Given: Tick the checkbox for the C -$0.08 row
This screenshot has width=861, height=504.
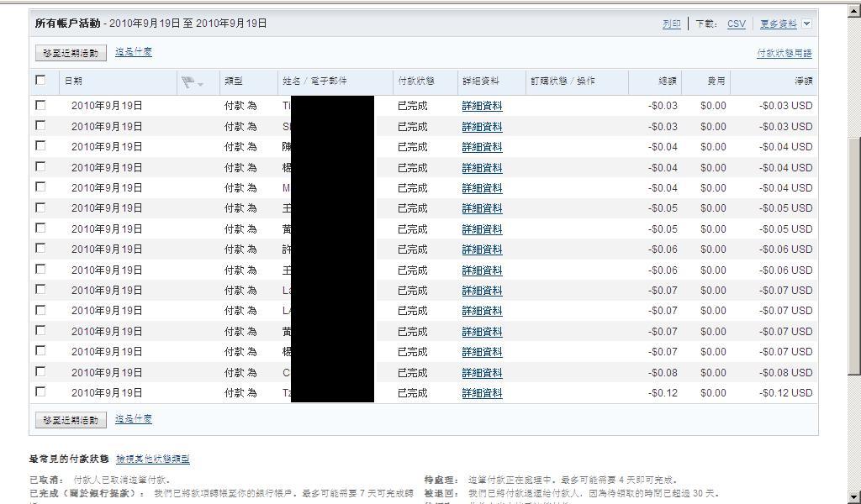Looking at the screenshot, I should tap(40, 372).
